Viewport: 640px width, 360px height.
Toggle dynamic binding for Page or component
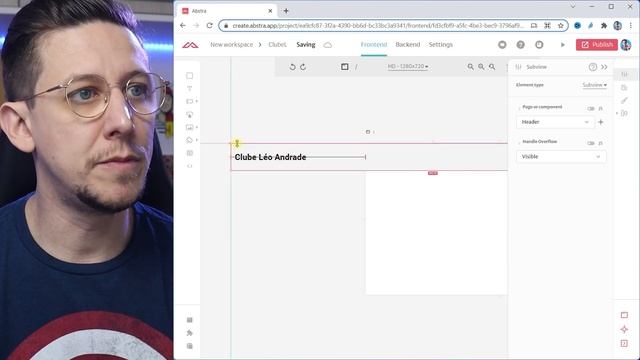[x=591, y=109]
